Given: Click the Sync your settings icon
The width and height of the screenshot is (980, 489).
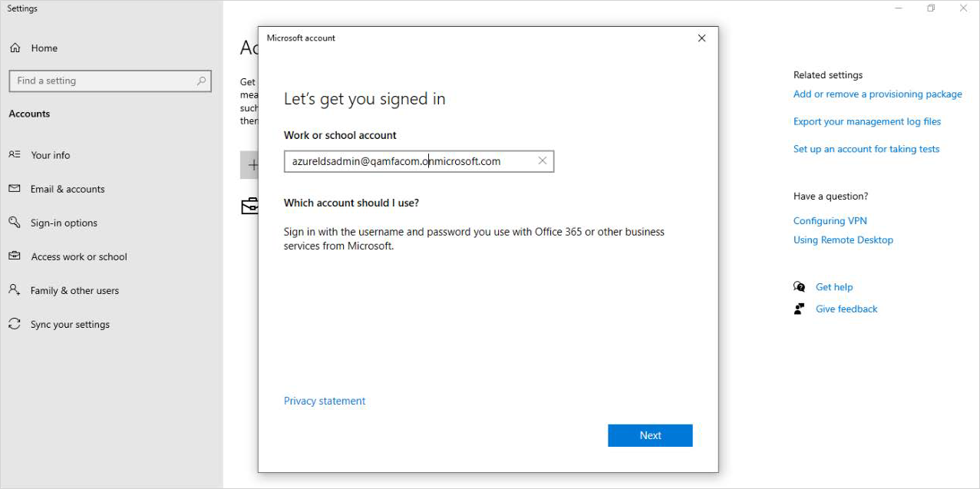Looking at the screenshot, I should point(15,324).
